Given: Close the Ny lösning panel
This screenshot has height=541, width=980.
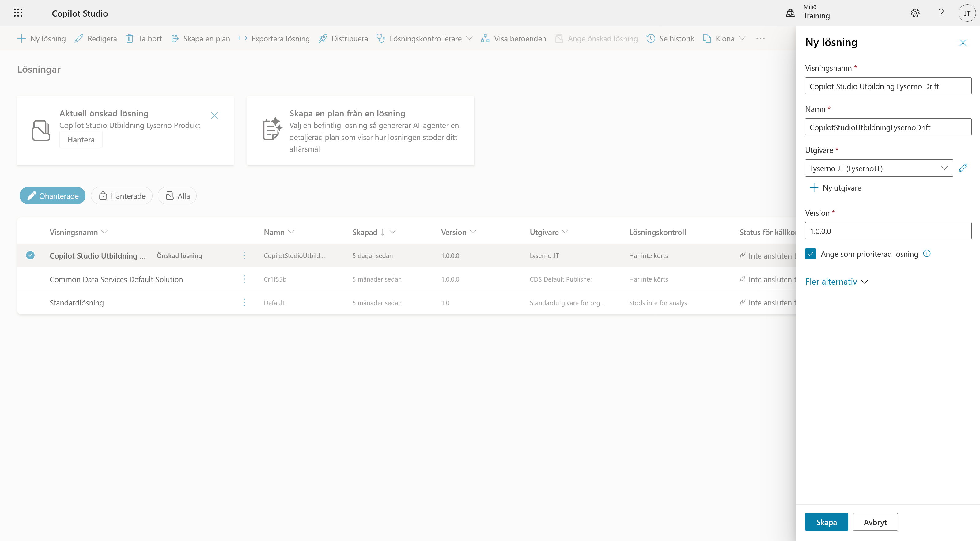Looking at the screenshot, I should pos(963,42).
